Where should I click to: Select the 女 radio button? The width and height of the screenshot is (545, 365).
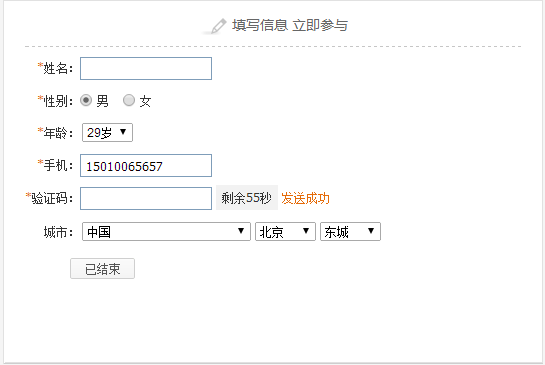[x=129, y=100]
